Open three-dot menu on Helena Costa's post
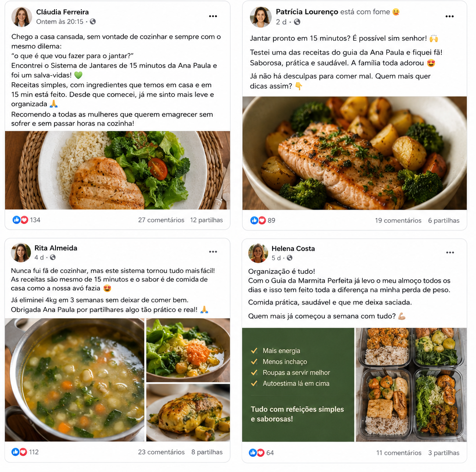Viewport: 476px width, 472px height. 450,252
